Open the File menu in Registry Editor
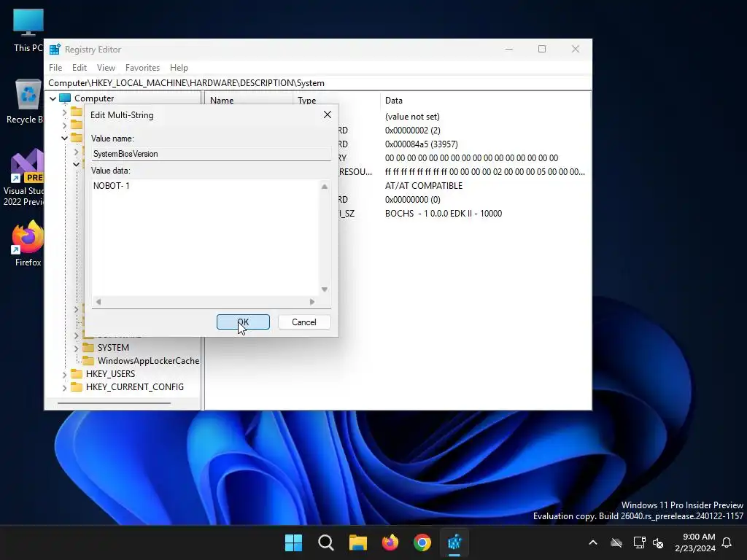 click(55, 68)
